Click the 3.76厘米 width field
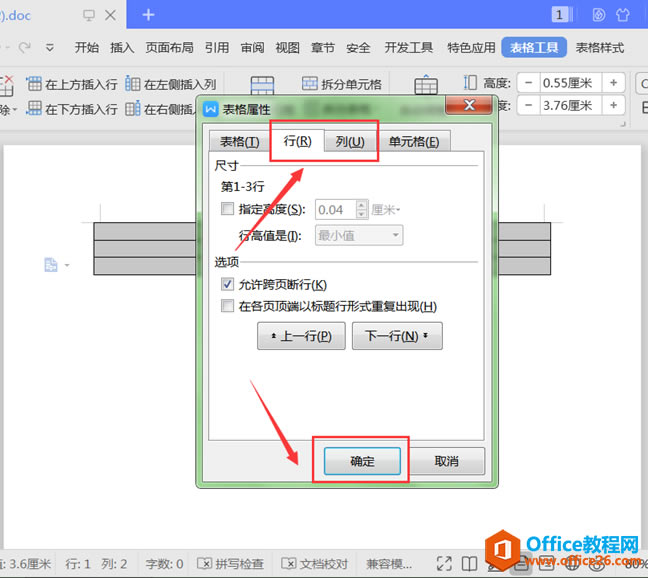This screenshot has height=578, width=648. 571,105
